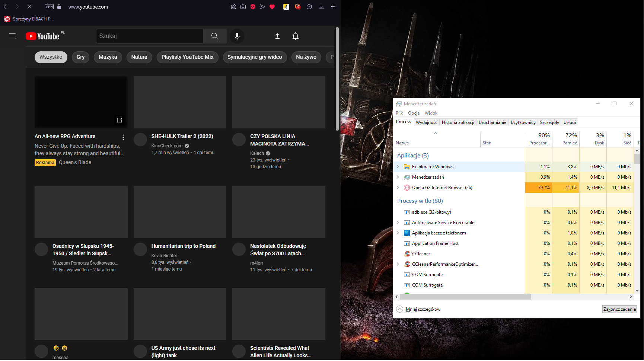644x361 pixels.
Task: Open the pinboard icon in the Opera toolbar
Action: [x=233, y=7]
